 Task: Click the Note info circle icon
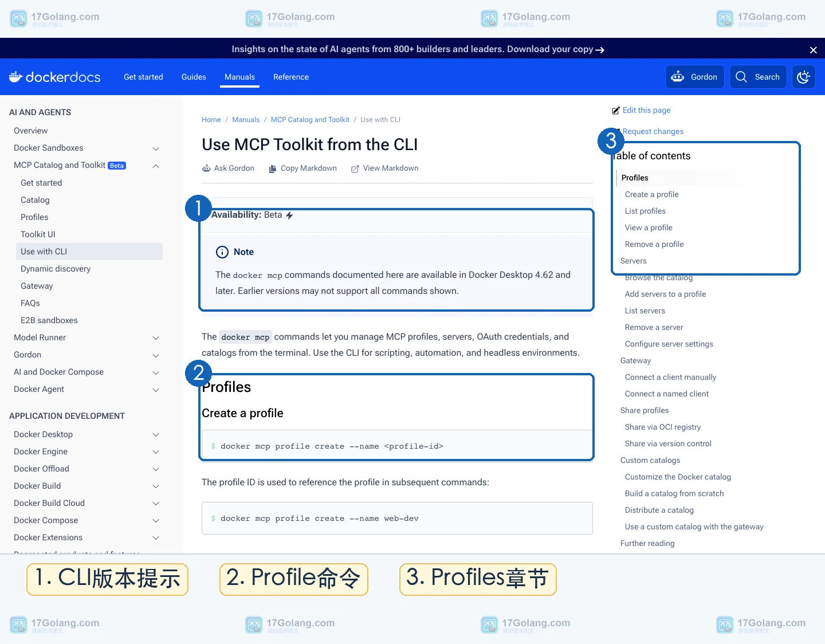click(222, 252)
